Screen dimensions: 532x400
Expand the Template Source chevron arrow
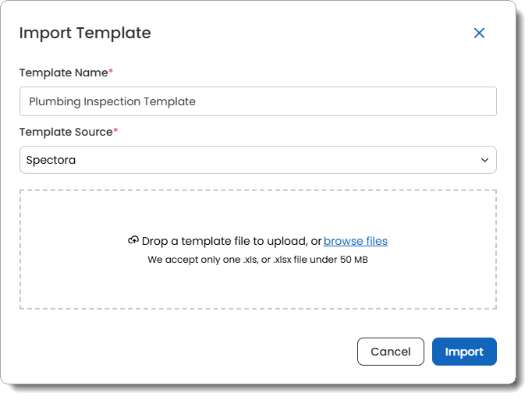click(x=485, y=160)
